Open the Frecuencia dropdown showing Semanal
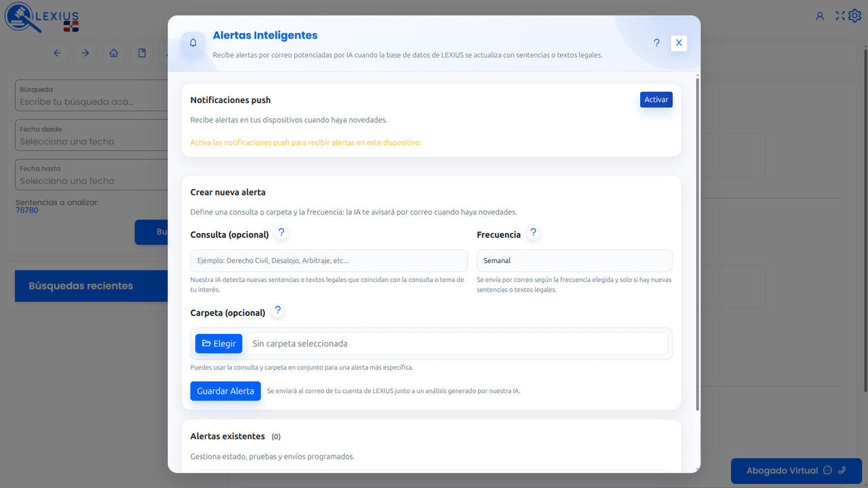Screen dimensions: 868x488 pyautogui.click(x=574, y=260)
